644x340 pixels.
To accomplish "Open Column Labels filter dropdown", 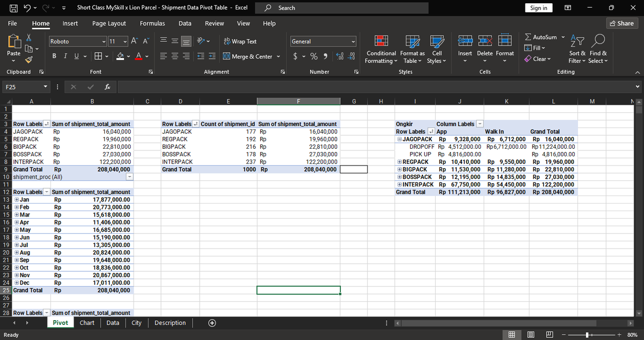I will (x=480, y=124).
